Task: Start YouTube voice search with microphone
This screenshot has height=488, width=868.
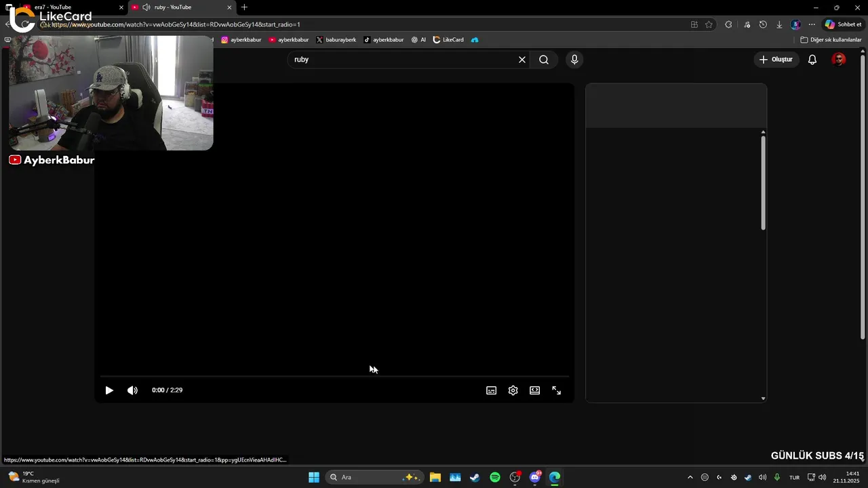Action: click(574, 60)
